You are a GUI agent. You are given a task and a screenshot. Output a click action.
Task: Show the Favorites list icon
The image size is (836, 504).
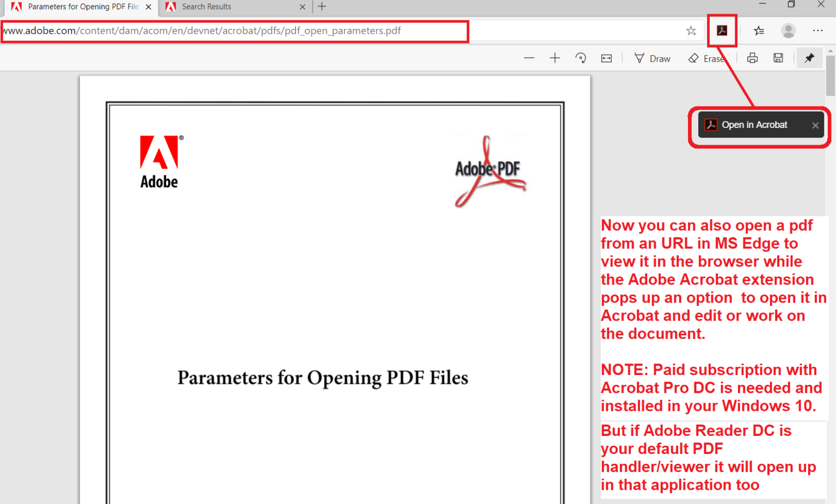[759, 31]
